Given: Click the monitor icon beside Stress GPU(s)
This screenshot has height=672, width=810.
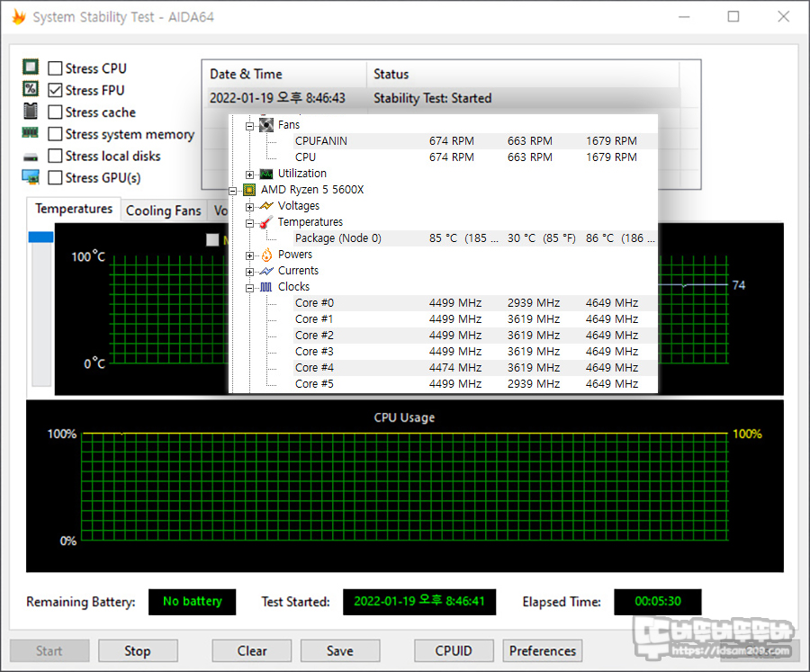Looking at the screenshot, I should [x=31, y=177].
